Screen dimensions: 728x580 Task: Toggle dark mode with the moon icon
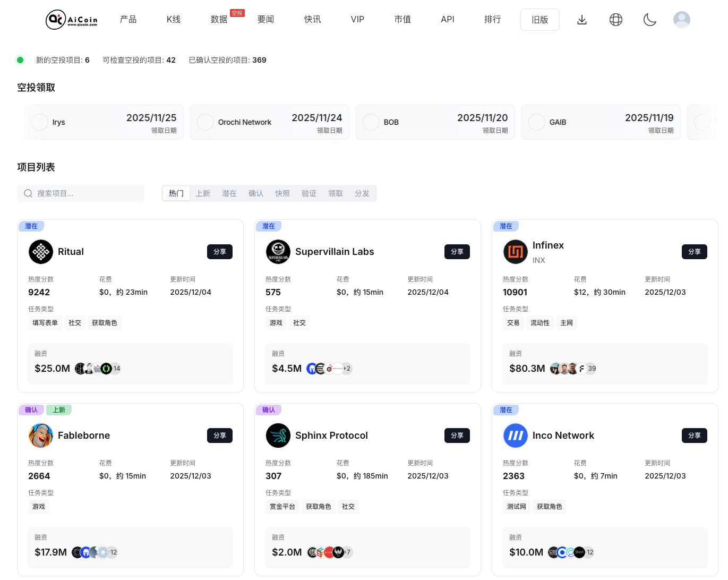coord(650,20)
